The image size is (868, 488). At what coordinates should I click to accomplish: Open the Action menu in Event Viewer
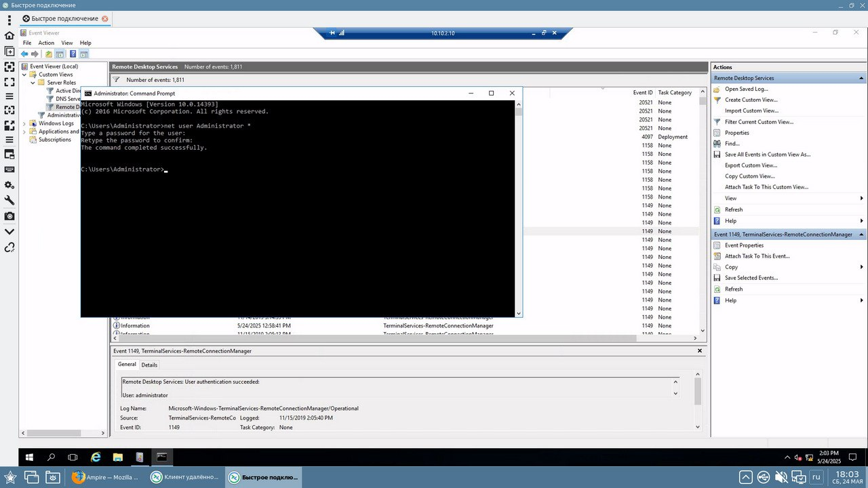pyautogui.click(x=46, y=43)
